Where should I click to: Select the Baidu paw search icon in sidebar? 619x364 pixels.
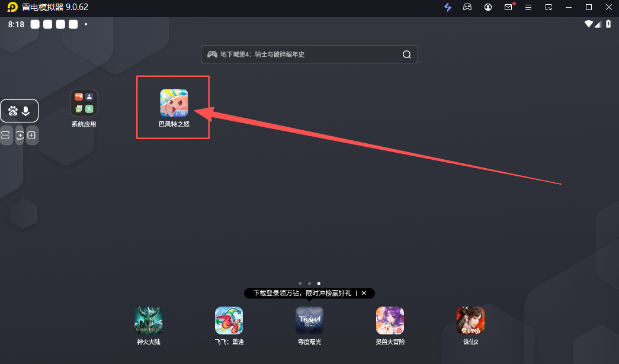[14, 111]
